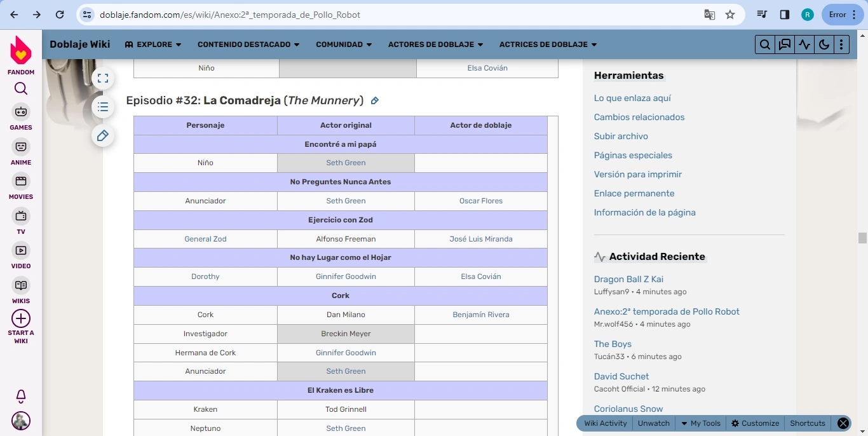Open Coriolanus Snow activity link

[628, 409]
